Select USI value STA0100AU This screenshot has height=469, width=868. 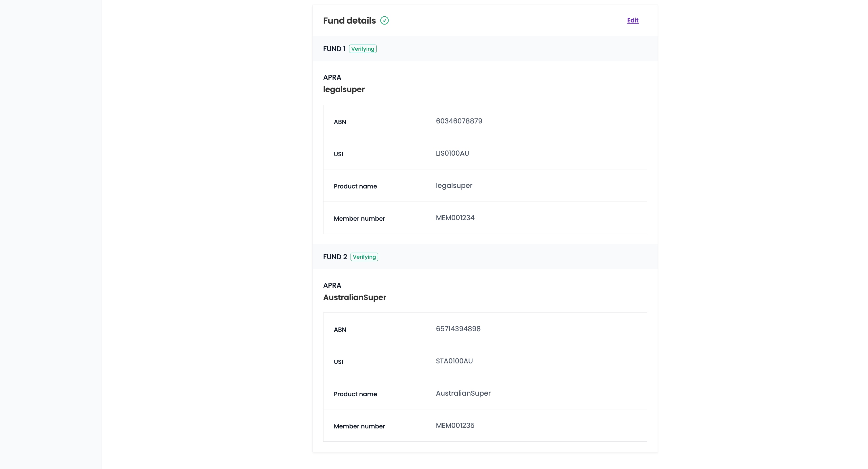pyautogui.click(x=454, y=361)
